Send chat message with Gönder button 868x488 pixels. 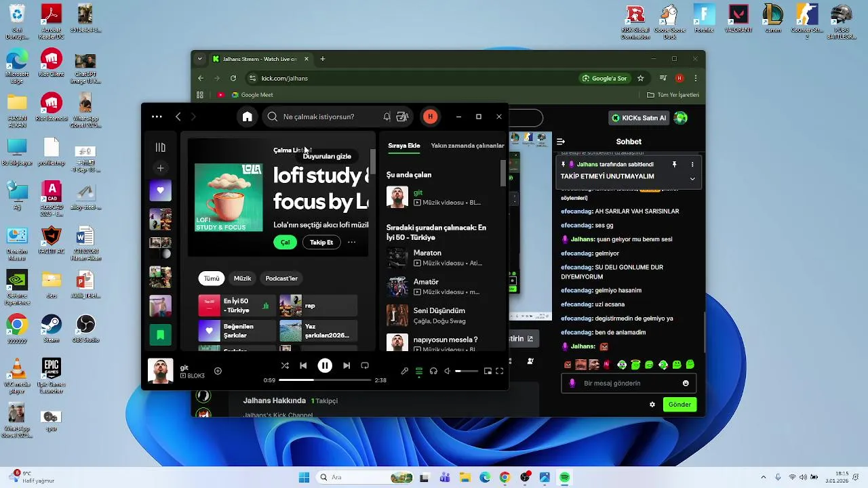coord(679,405)
